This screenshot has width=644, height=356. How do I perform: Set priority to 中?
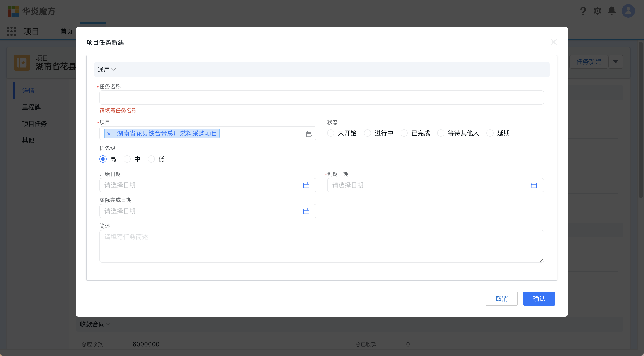click(x=127, y=159)
